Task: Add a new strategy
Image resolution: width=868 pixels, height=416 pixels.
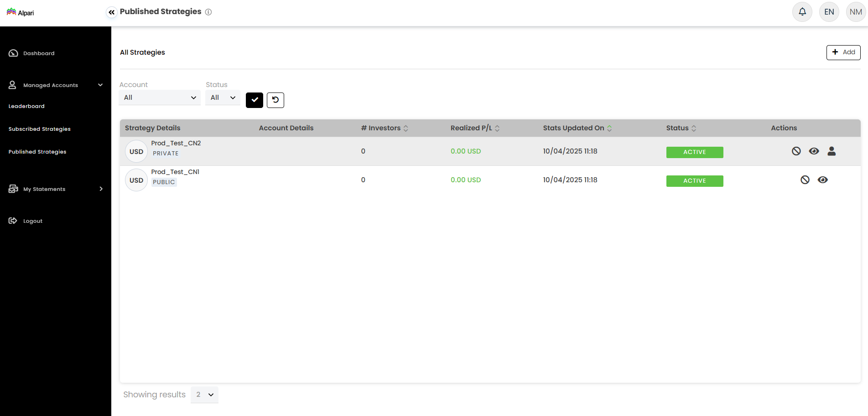Action: [x=843, y=52]
